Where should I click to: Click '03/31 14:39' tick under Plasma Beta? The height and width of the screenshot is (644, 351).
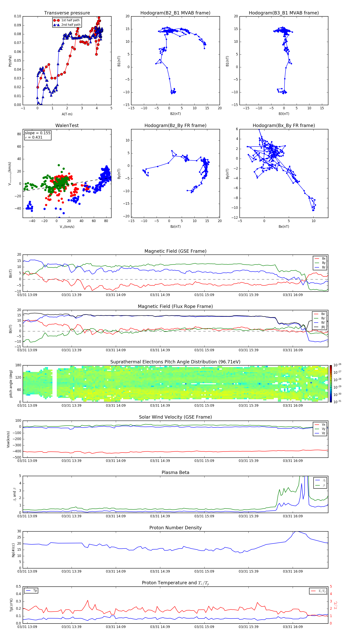160,516
